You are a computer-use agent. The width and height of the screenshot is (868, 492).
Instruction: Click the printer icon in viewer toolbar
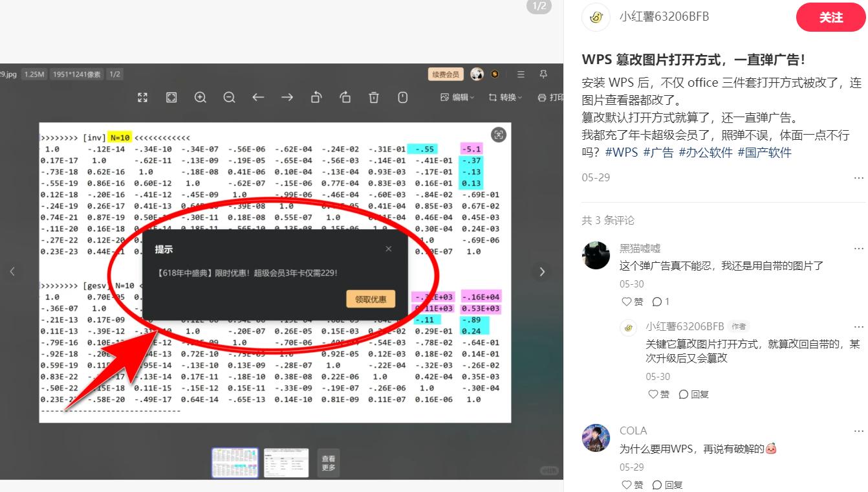[542, 97]
